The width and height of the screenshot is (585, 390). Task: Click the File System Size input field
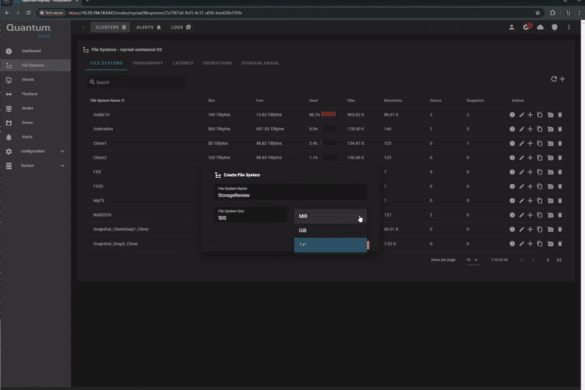tap(250, 215)
